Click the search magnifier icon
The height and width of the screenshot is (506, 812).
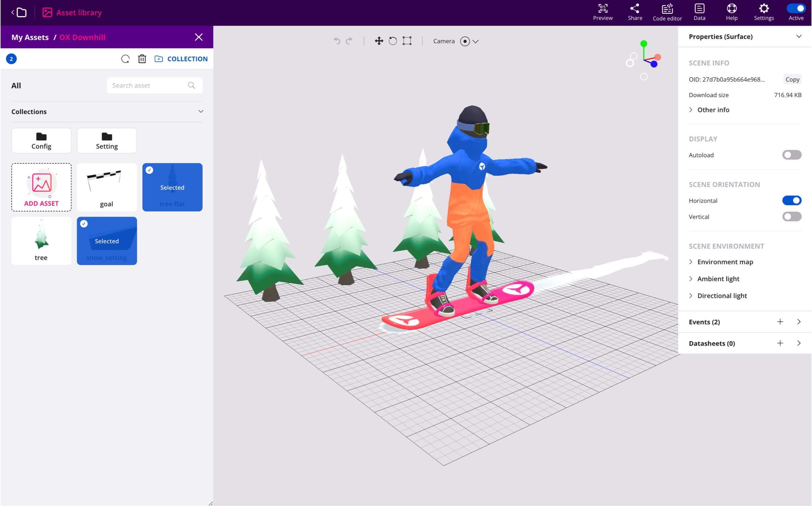tap(192, 85)
